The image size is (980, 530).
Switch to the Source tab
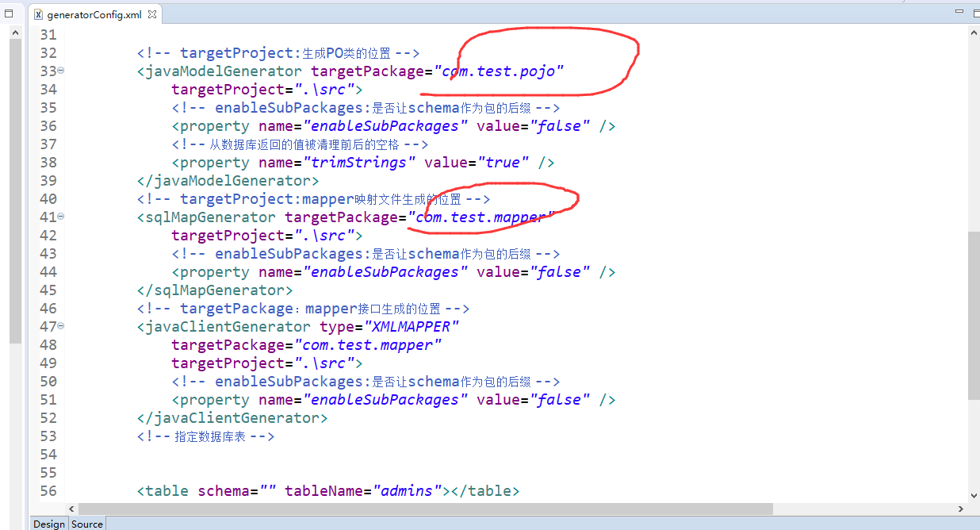click(x=87, y=524)
